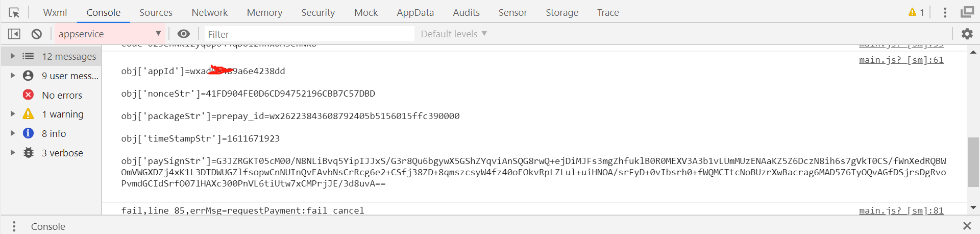The image size is (980, 234).
Task: Clear the console with the ban icon
Action: 36,34
